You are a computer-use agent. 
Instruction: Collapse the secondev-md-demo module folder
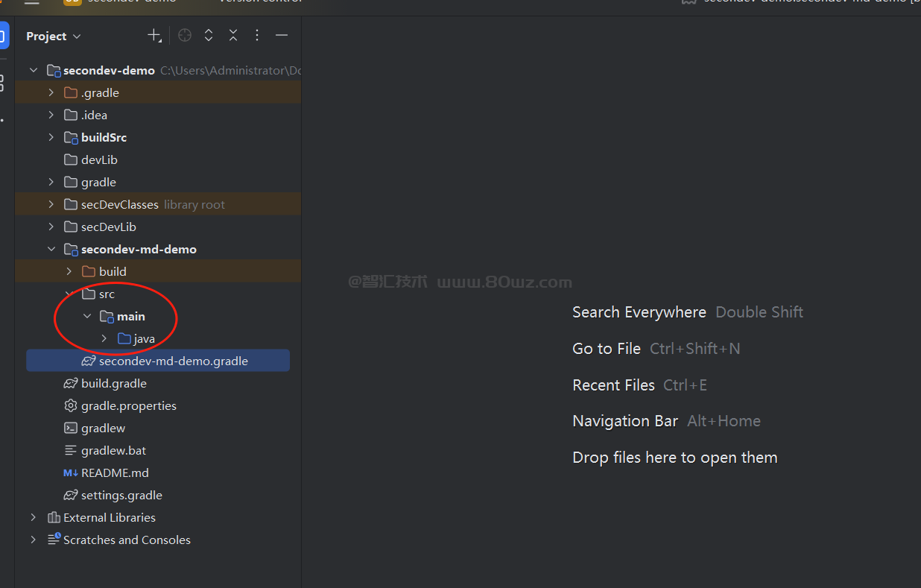click(x=51, y=249)
